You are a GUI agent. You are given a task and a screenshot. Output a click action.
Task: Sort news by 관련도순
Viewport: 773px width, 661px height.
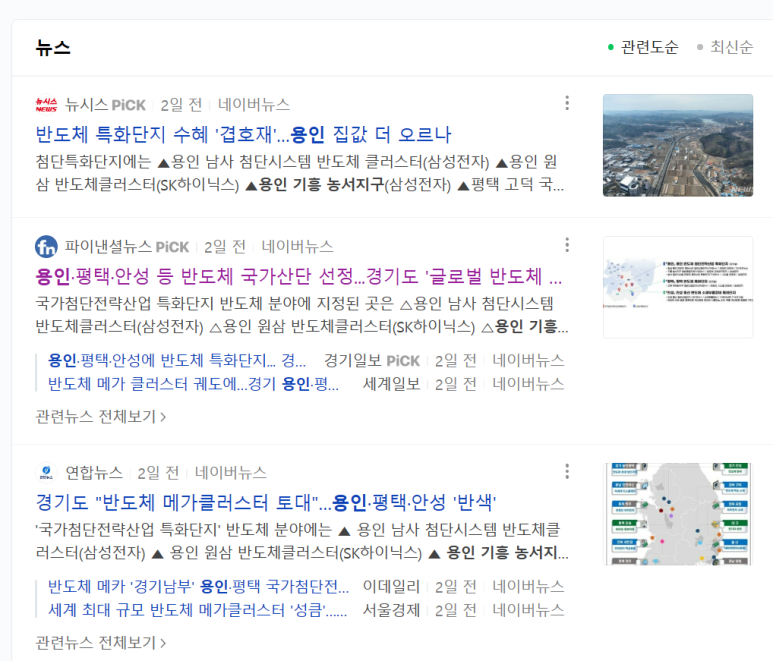pyautogui.click(x=643, y=47)
